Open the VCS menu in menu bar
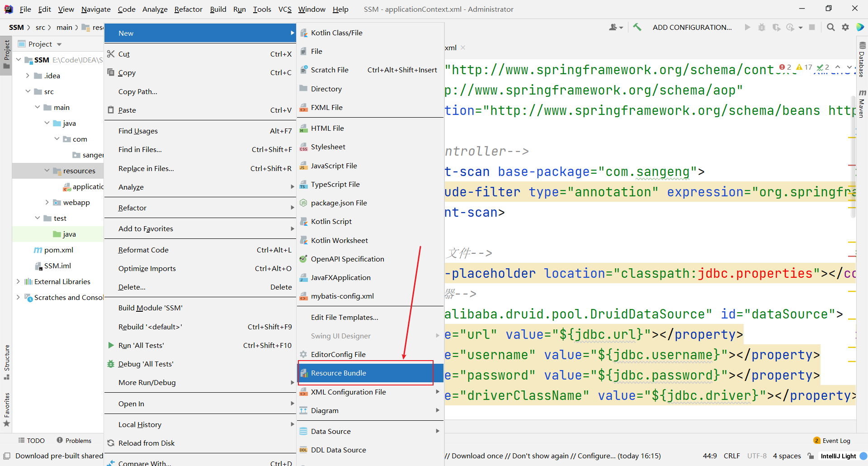868x466 pixels. [x=285, y=9]
